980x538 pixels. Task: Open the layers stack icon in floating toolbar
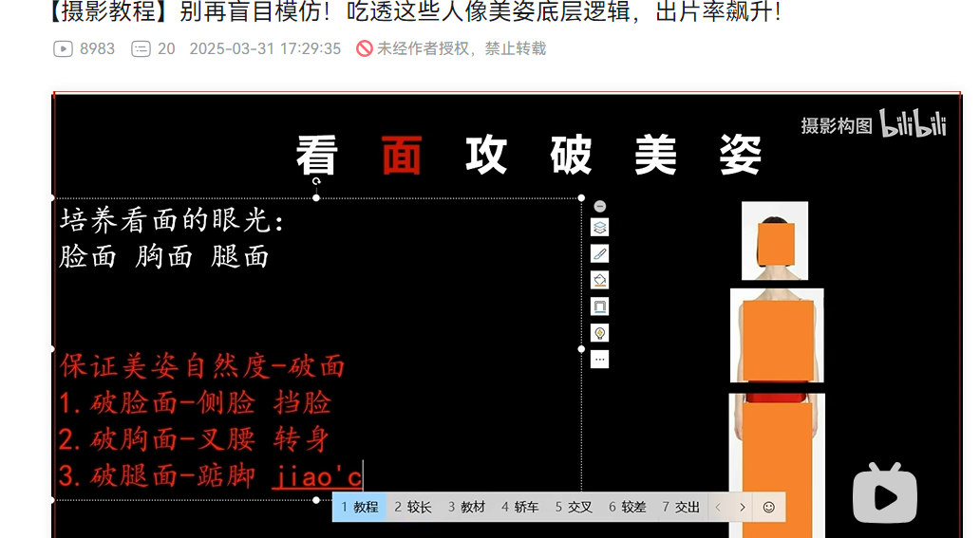[x=599, y=228]
